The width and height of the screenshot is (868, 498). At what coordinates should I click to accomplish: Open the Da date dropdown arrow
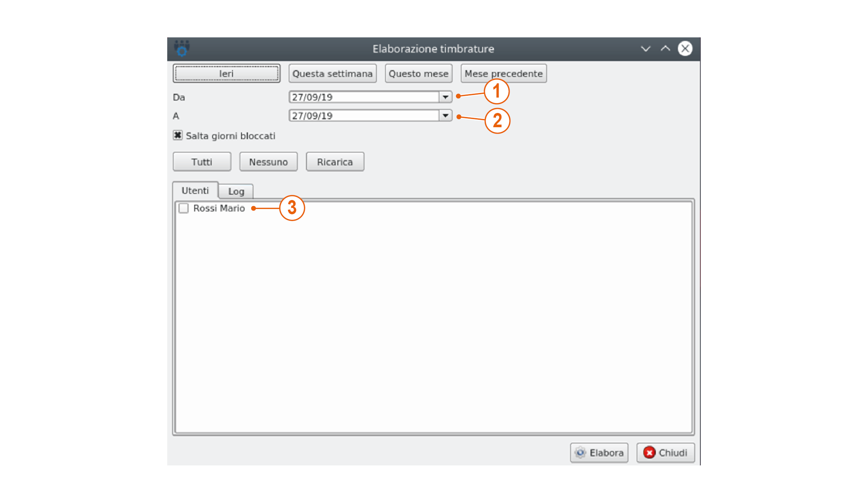click(x=445, y=97)
